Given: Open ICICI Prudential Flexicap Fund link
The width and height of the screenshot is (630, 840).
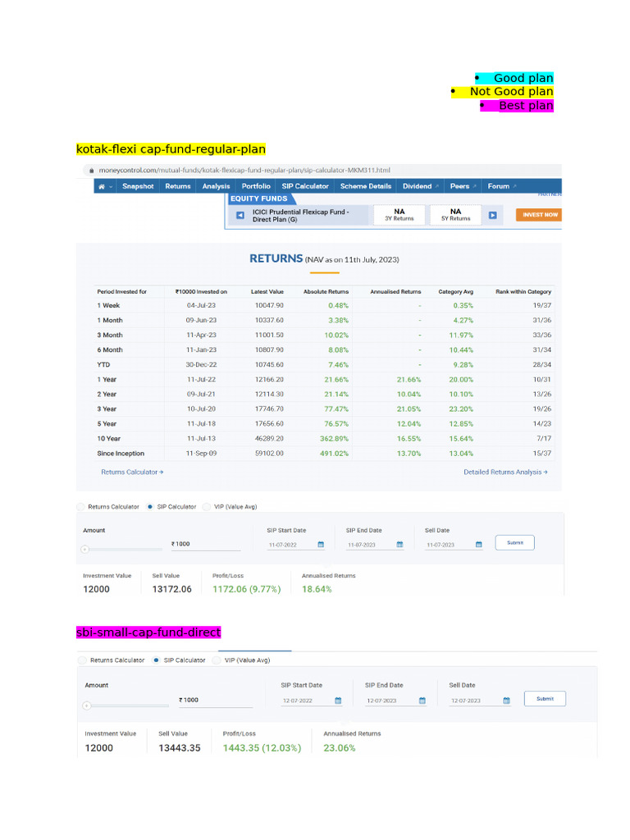Looking at the screenshot, I should (300, 216).
